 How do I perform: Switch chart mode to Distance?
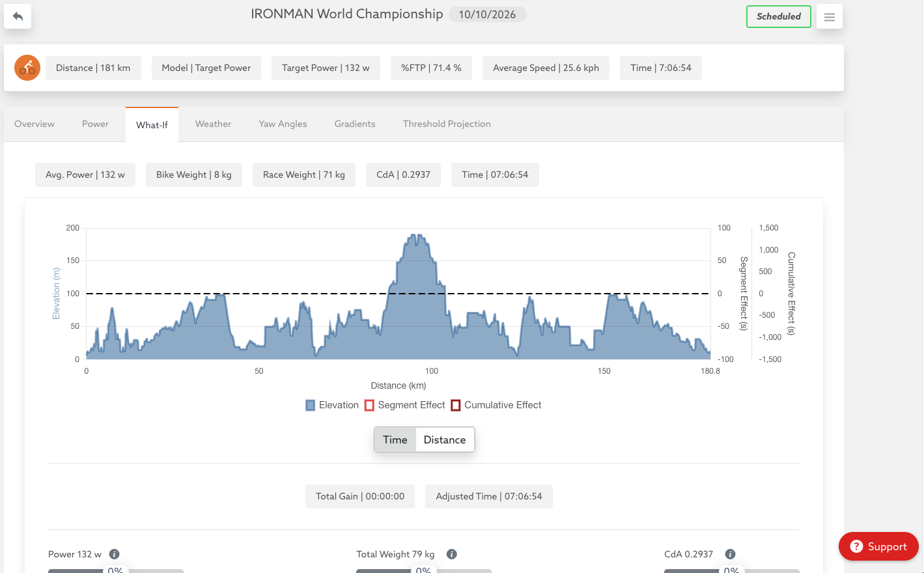[445, 440]
